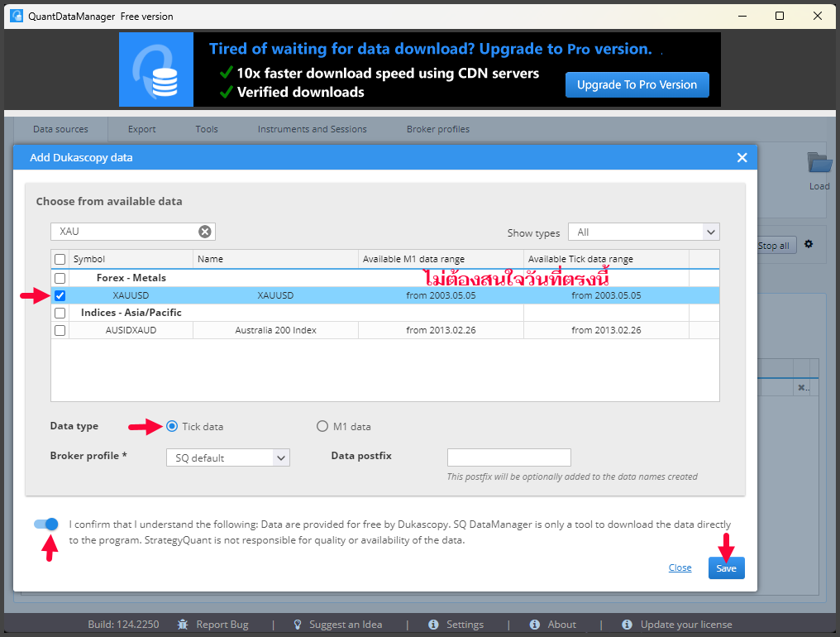The image size is (840, 637).
Task: Select the AUSIDXAUD symbol cell
Action: point(131,330)
